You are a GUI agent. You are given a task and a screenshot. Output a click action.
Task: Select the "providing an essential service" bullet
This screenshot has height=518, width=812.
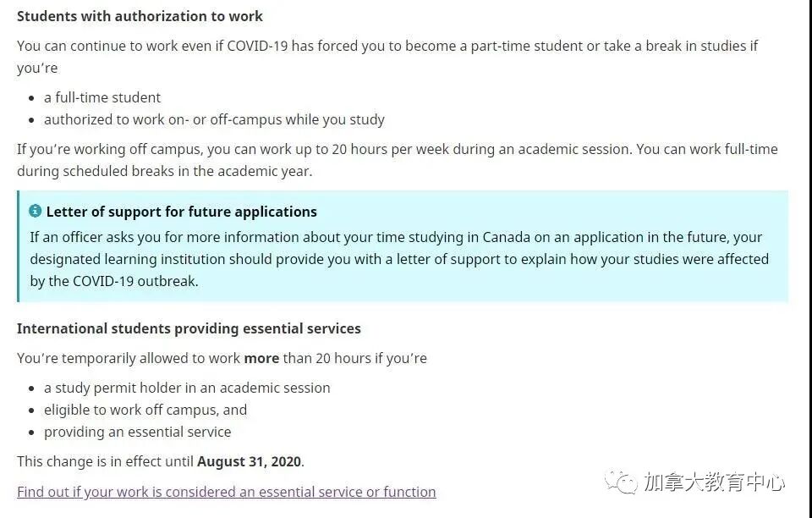coord(137,432)
